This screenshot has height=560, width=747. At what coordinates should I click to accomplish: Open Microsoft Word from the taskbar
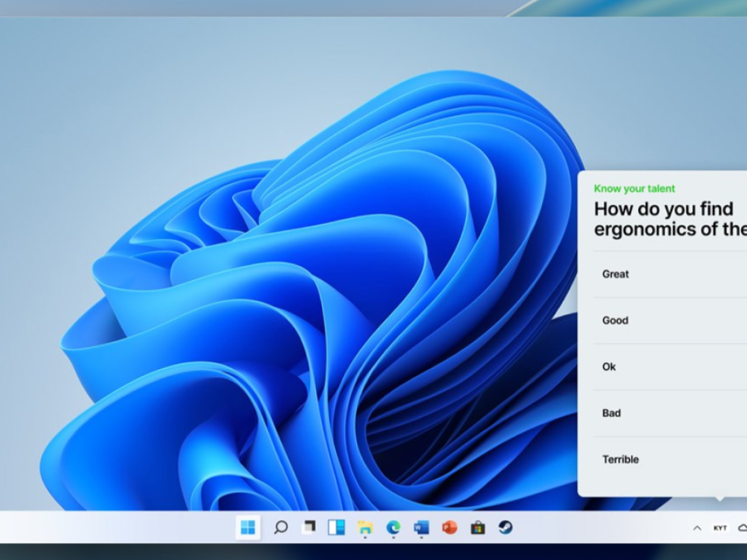coord(421,528)
